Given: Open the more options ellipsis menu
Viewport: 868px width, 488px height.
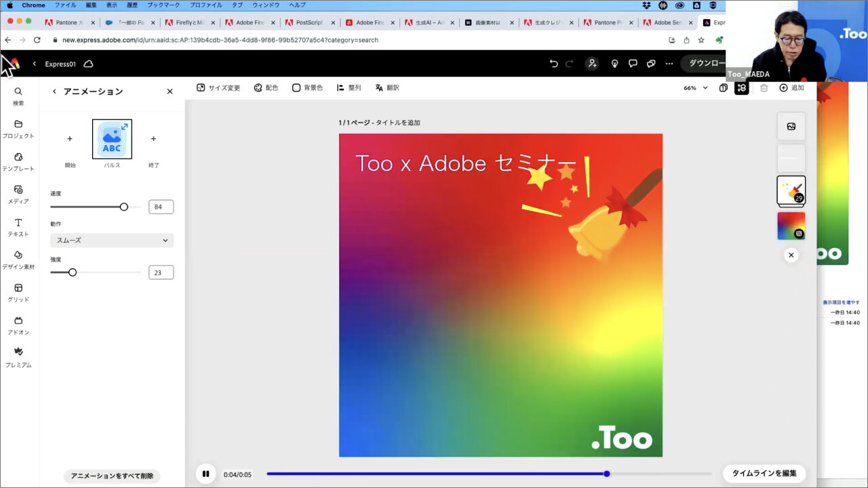Looking at the screenshot, I should pyautogui.click(x=669, y=64).
